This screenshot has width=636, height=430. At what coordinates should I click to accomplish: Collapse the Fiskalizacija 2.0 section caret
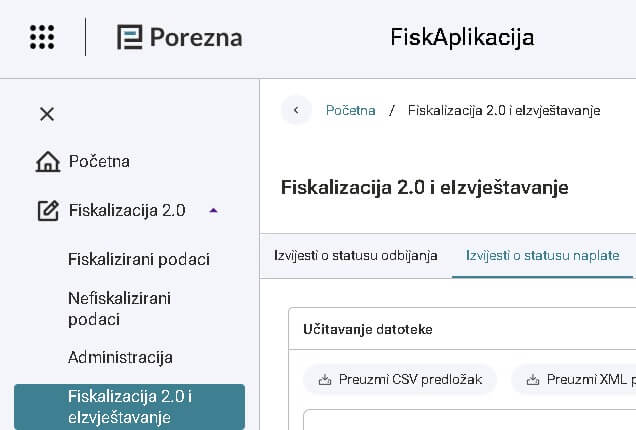coord(212,211)
